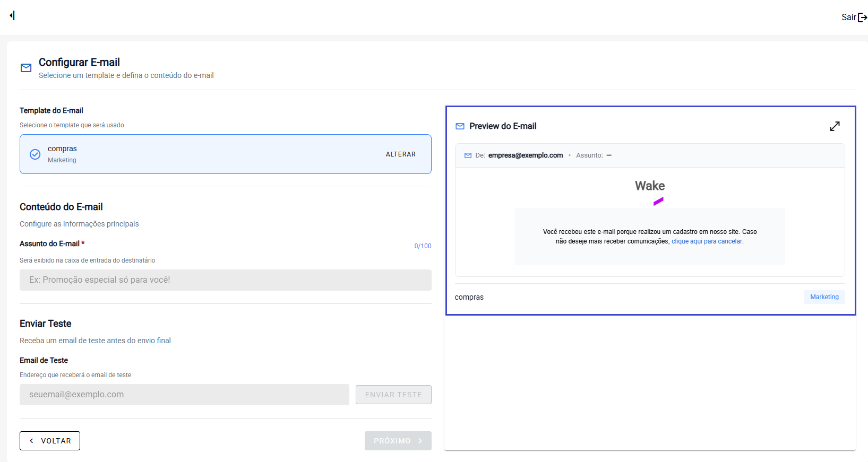
Task: Click the checkmark circle on compras template
Action: pyautogui.click(x=35, y=154)
